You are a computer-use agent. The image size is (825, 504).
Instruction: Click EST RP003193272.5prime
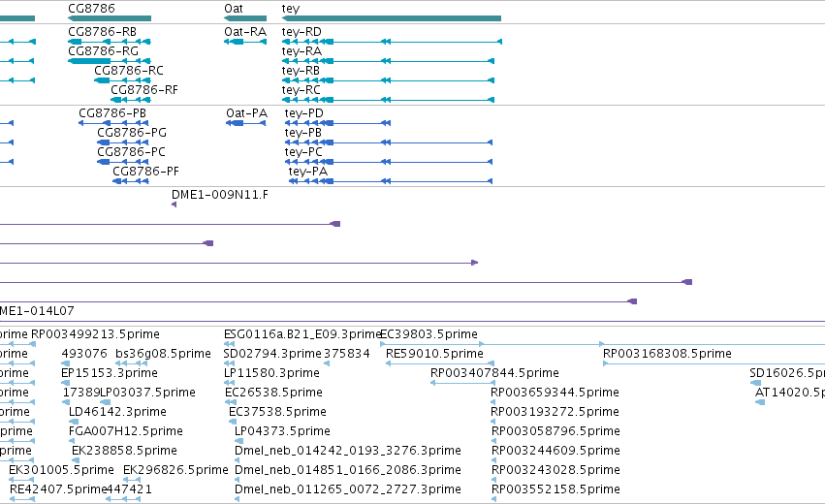[555, 412]
